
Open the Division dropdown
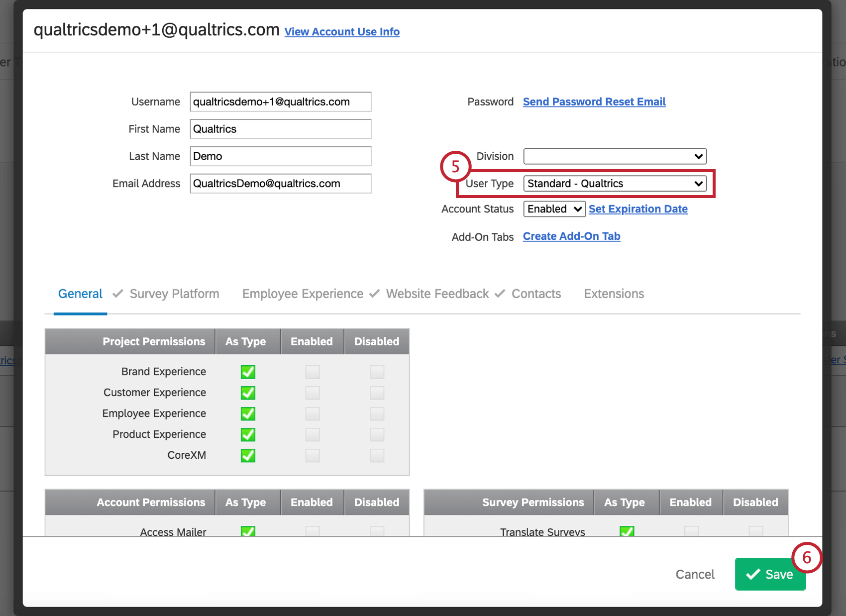615,156
